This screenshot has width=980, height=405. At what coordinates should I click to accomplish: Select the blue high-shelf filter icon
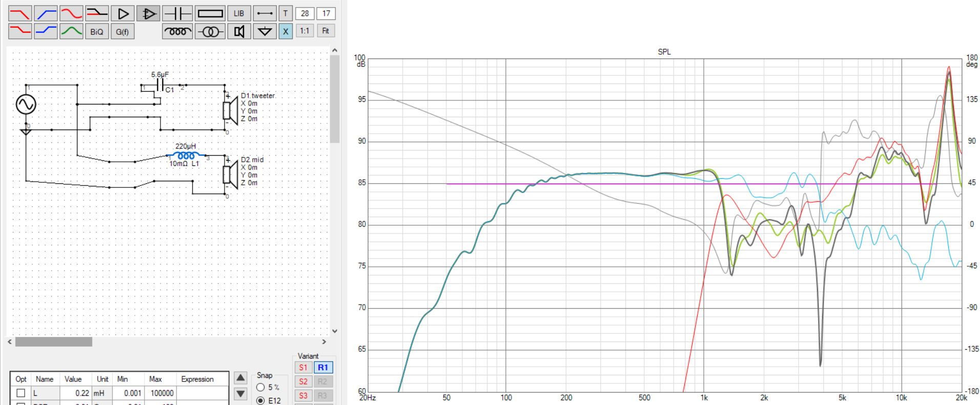click(x=46, y=31)
